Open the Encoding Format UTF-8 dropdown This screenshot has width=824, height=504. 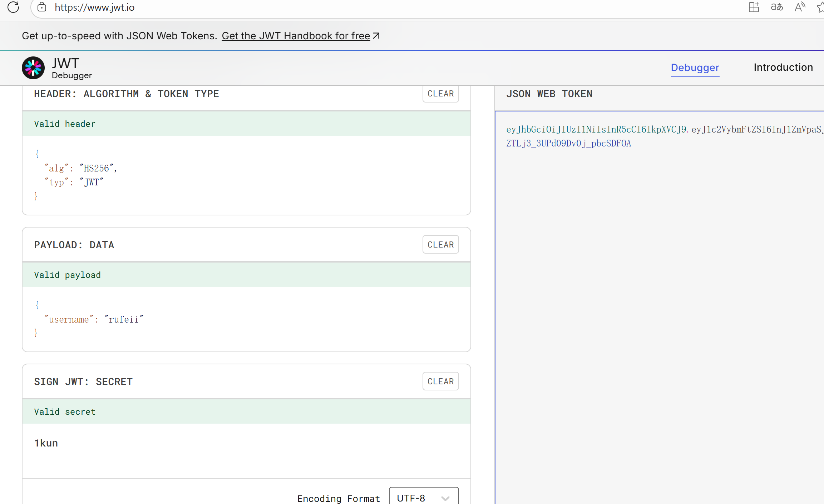[x=424, y=498]
